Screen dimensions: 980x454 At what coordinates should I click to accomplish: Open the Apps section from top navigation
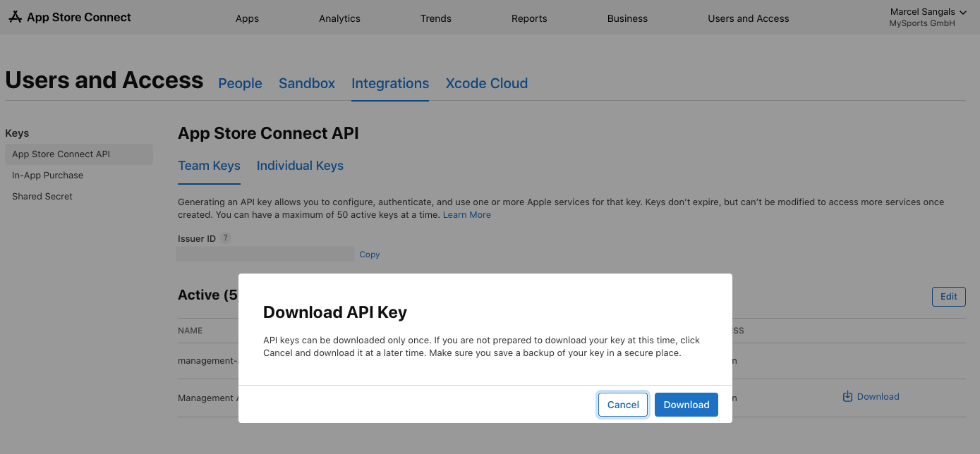[247, 18]
